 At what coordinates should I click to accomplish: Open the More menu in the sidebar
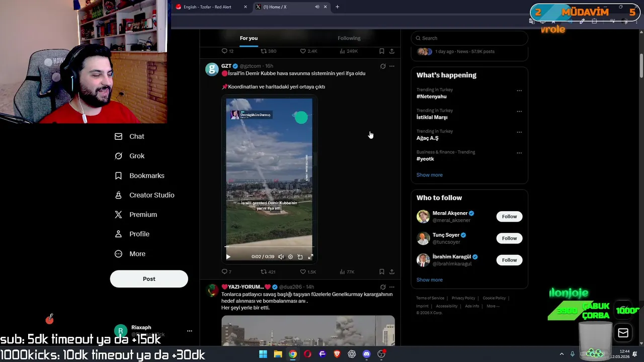coord(130,254)
